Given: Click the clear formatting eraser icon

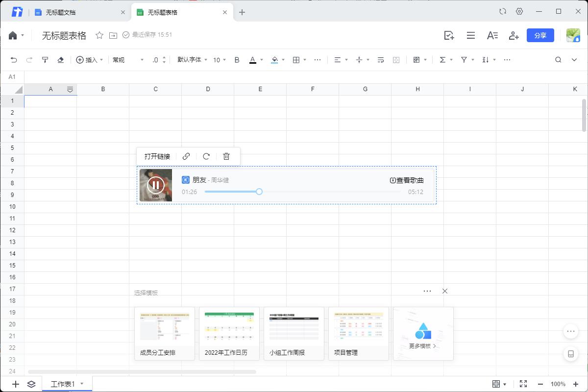Looking at the screenshot, I should pyautogui.click(x=60, y=59).
